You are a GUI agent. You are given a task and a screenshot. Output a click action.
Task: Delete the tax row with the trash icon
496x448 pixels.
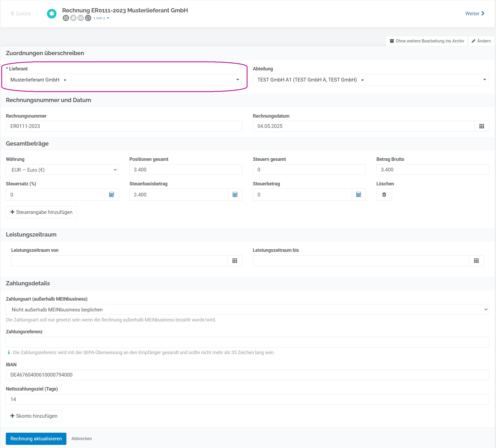click(384, 195)
